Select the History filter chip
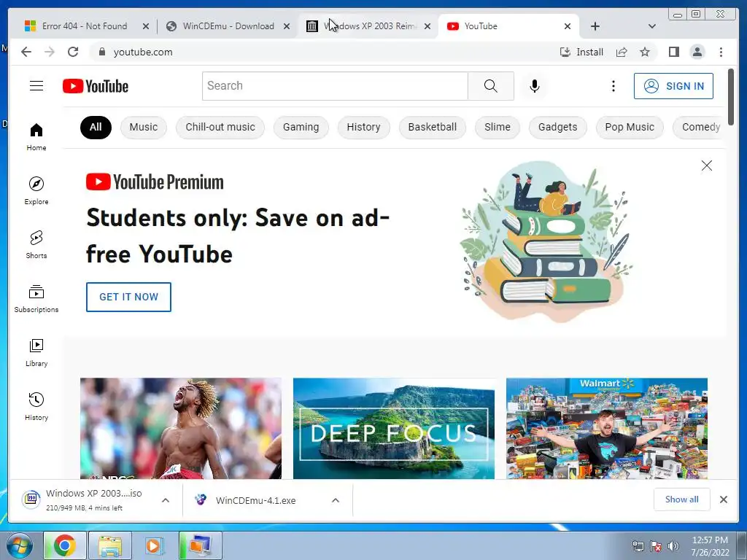 point(363,127)
